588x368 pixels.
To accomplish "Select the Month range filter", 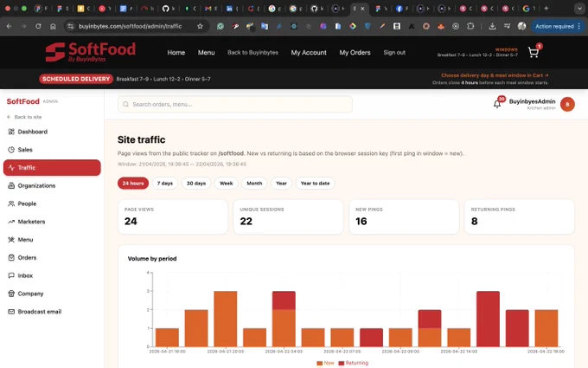I will pos(254,184).
